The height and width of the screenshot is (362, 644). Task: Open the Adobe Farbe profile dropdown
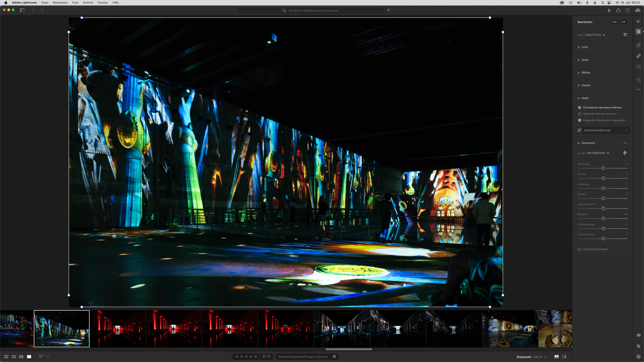[595, 35]
